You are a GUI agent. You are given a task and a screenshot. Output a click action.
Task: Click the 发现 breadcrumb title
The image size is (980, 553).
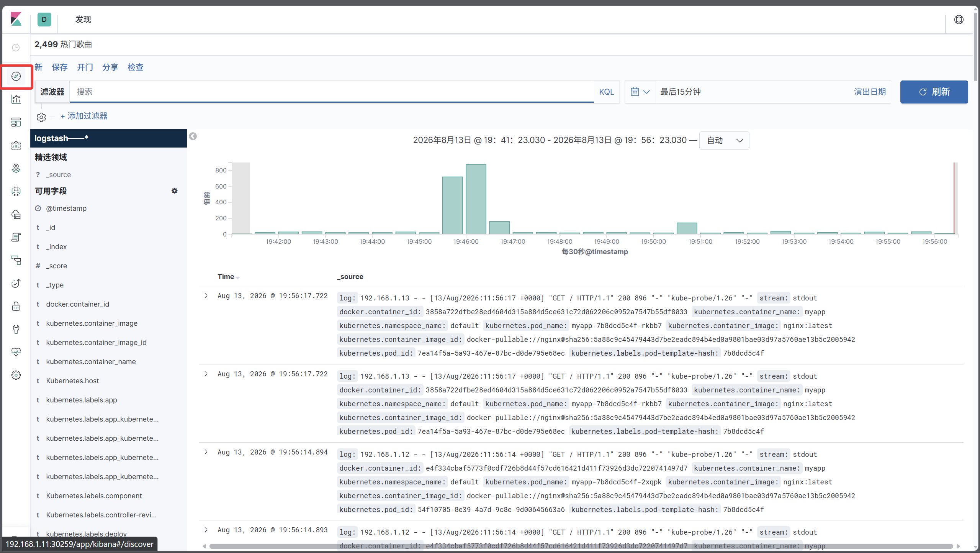tap(83, 20)
